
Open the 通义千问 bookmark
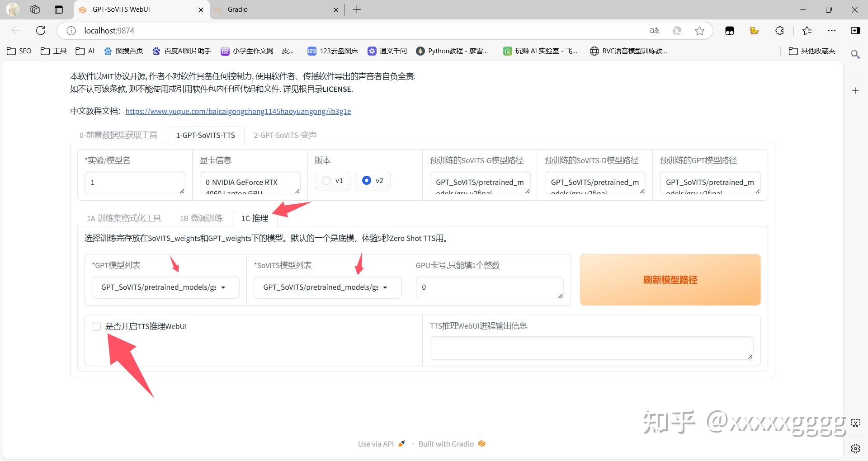(387, 51)
